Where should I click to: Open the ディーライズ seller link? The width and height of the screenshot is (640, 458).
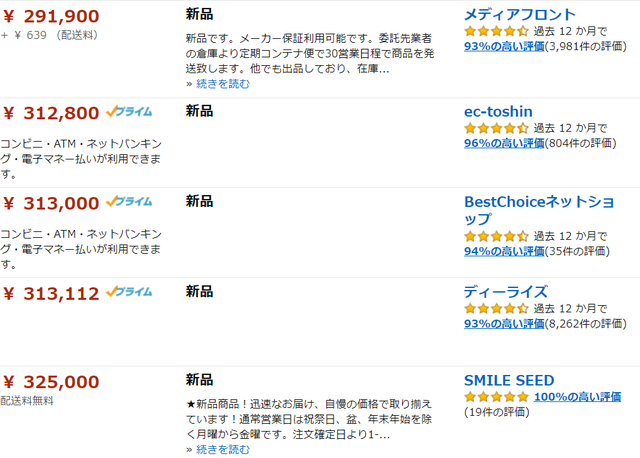point(505,292)
